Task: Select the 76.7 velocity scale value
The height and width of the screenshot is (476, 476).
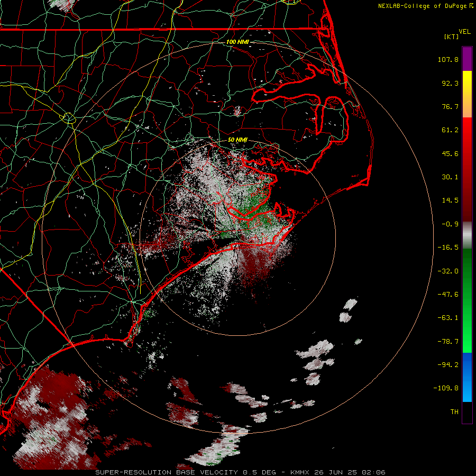Action: pos(450,106)
